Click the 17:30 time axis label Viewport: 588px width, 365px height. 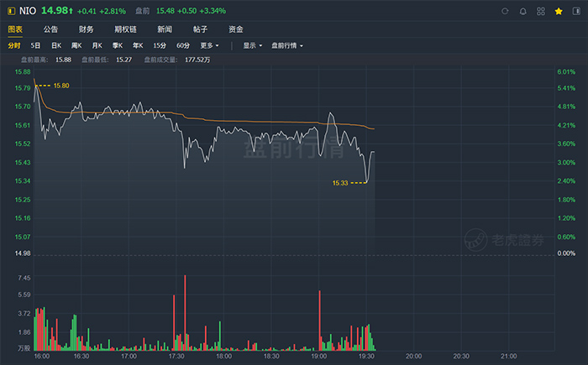pyautogui.click(x=176, y=356)
